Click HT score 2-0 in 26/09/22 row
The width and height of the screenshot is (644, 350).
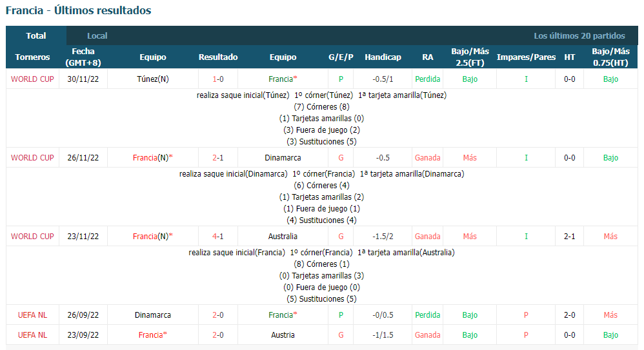pyautogui.click(x=569, y=315)
